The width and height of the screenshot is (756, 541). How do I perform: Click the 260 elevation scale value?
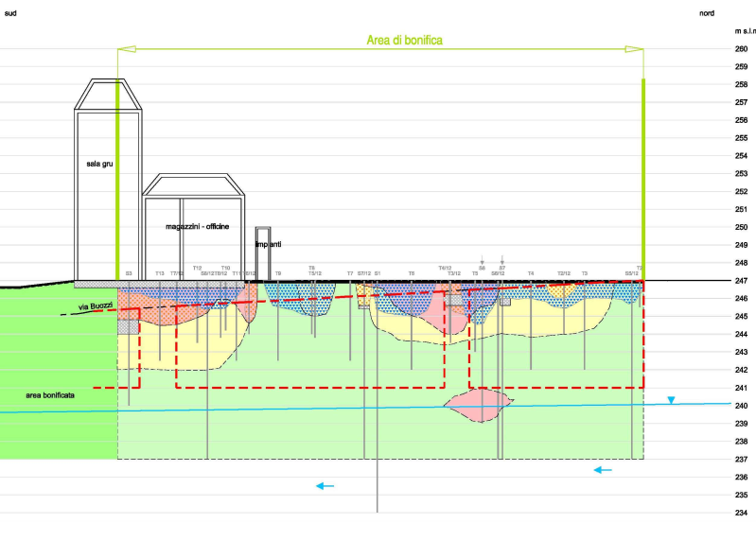[742, 49]
